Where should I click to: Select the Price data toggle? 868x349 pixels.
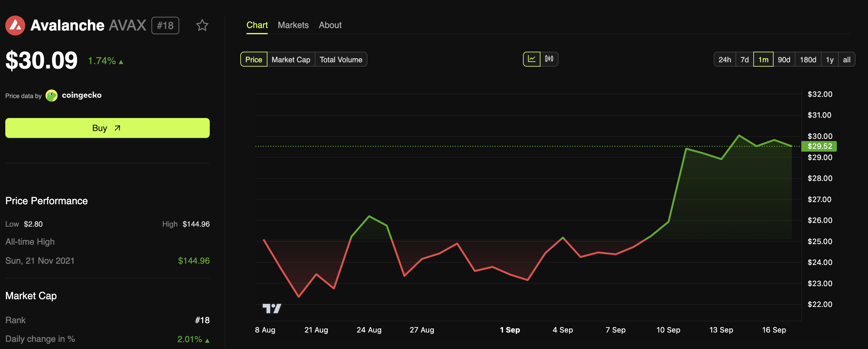pos(253,59)
